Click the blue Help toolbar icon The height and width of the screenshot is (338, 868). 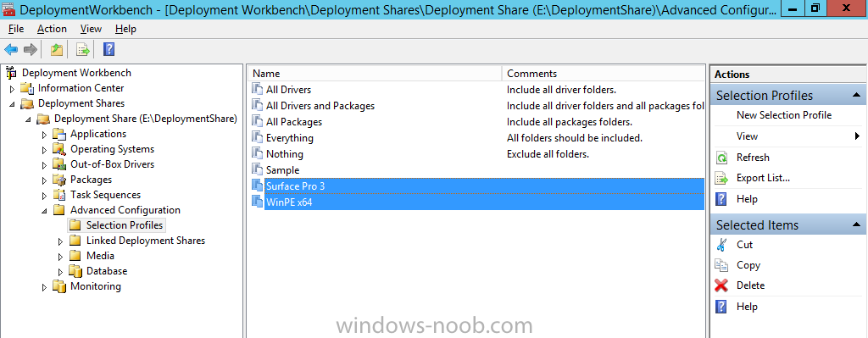tap(109, 50)
